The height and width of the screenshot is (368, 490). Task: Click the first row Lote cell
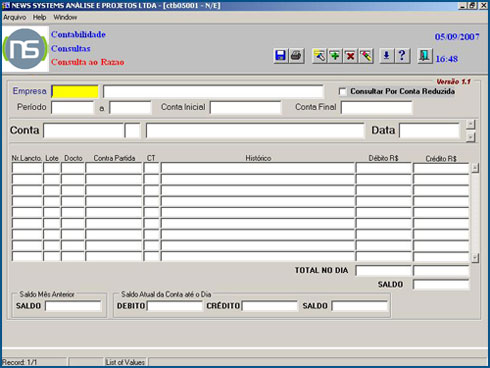[x=52, y=168]
